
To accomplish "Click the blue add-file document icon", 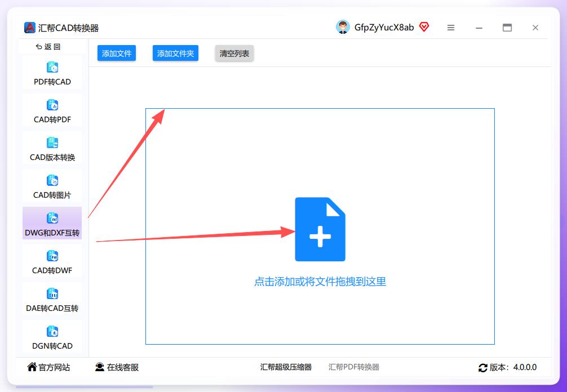I will pos(320,229).
